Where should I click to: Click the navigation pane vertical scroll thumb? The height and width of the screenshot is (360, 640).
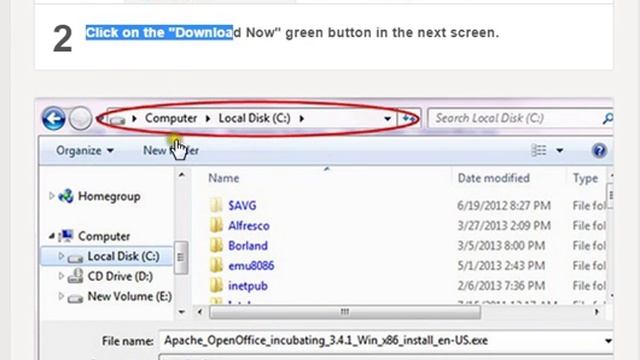[x=181, y=257]
